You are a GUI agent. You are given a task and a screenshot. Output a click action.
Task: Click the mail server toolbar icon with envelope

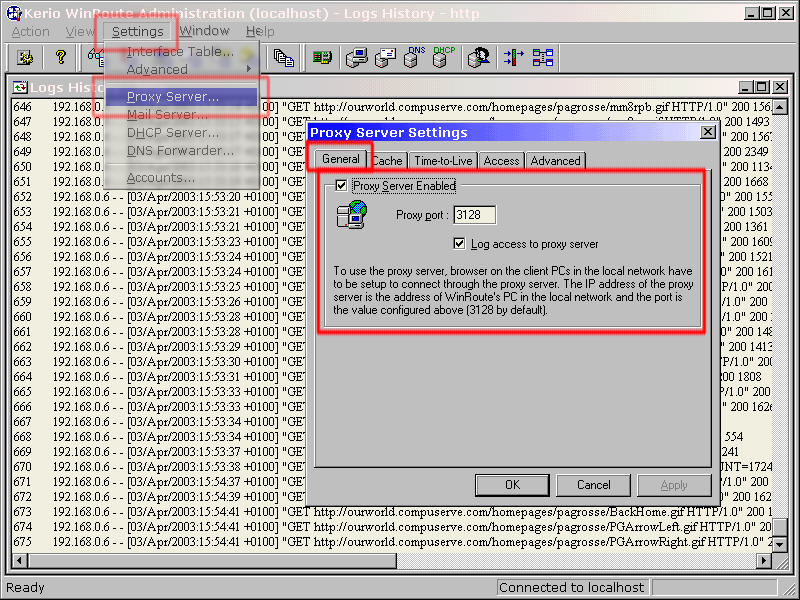click(386, 57)
